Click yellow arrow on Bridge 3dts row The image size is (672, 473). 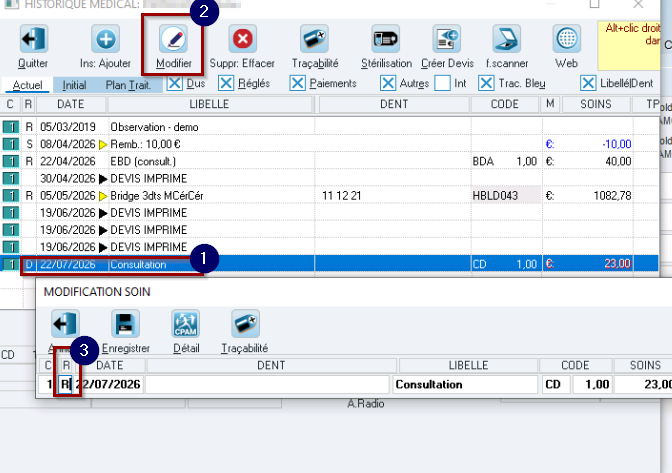pyautogui.click(x=103, y=196)
